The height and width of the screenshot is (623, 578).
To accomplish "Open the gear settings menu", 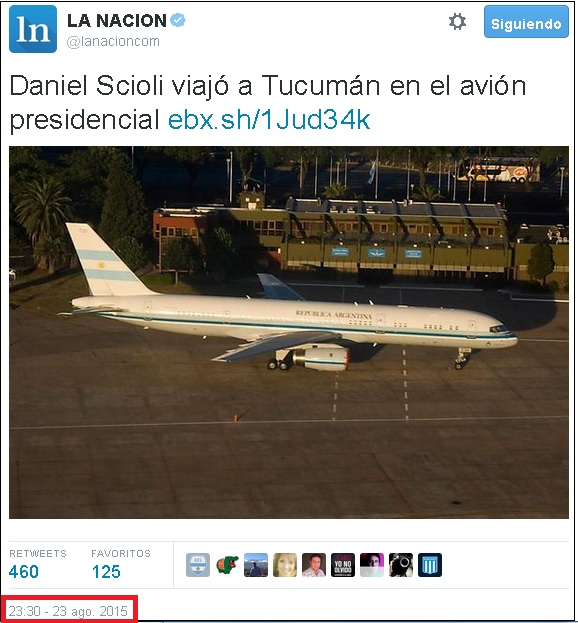I will (457, 21).
